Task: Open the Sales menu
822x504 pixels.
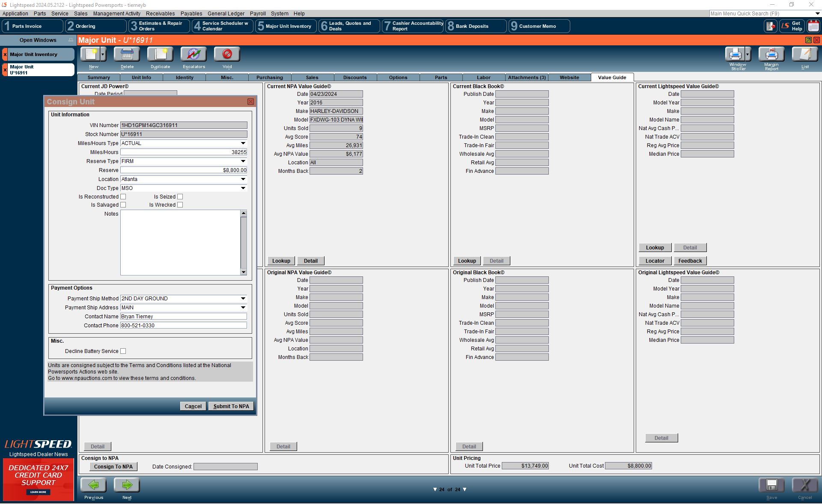Action: 80,14
